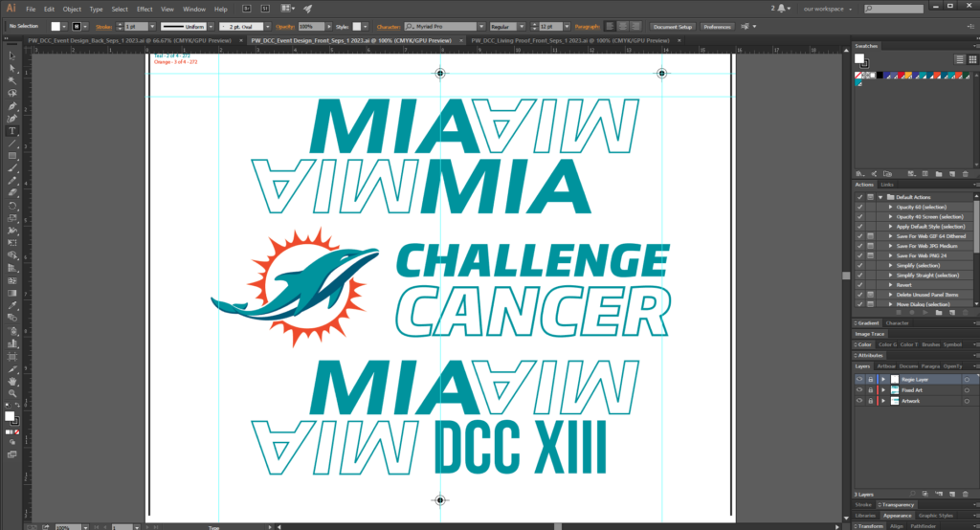Toggle checkmark for Revert action
Viewport: 980px width, 530px height.
(x=860, y=285)
